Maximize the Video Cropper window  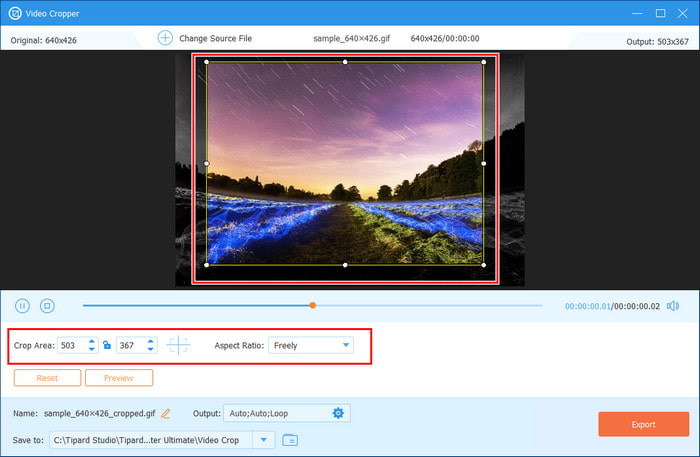coord(660,13)
